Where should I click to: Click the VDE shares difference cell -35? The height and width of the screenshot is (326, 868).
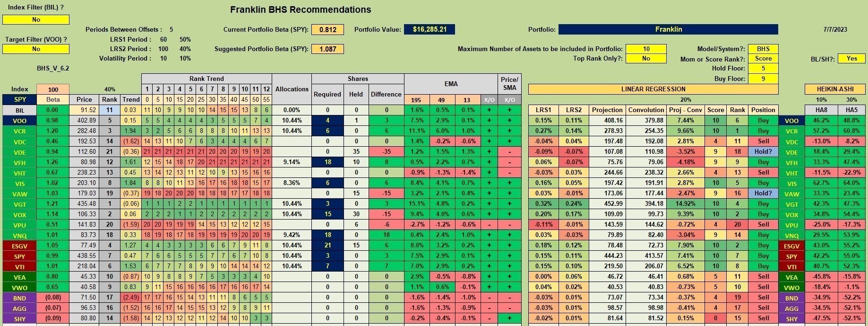(386, 152)
